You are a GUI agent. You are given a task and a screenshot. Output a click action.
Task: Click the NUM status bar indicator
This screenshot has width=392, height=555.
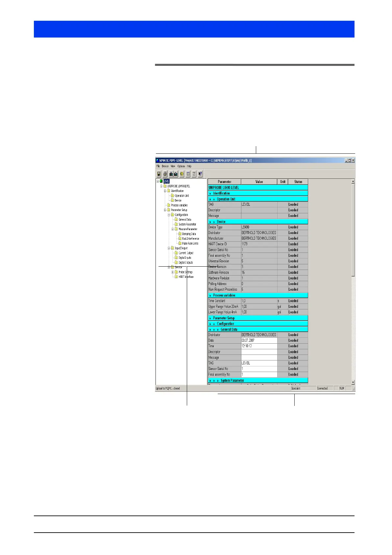pyautogui.click(x=342, y=388)
